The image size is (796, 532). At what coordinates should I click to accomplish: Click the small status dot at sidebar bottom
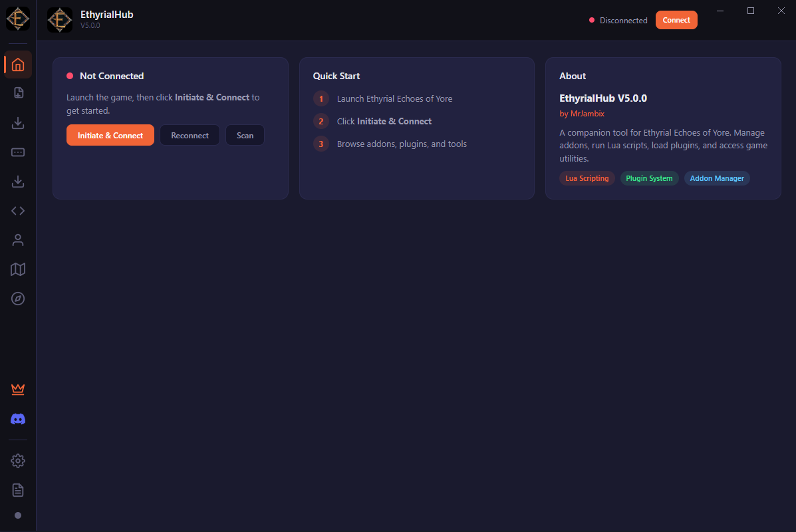click(x=18, y=515)
